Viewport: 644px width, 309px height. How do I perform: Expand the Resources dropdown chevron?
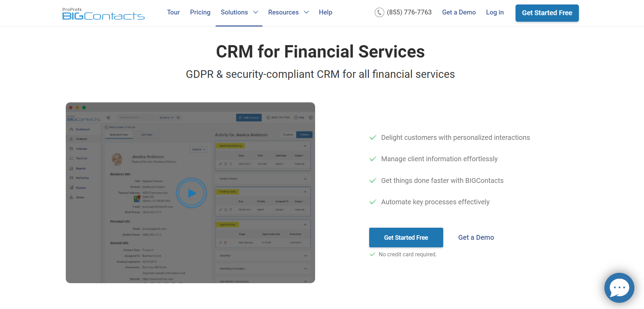click(x=306, y=12)
